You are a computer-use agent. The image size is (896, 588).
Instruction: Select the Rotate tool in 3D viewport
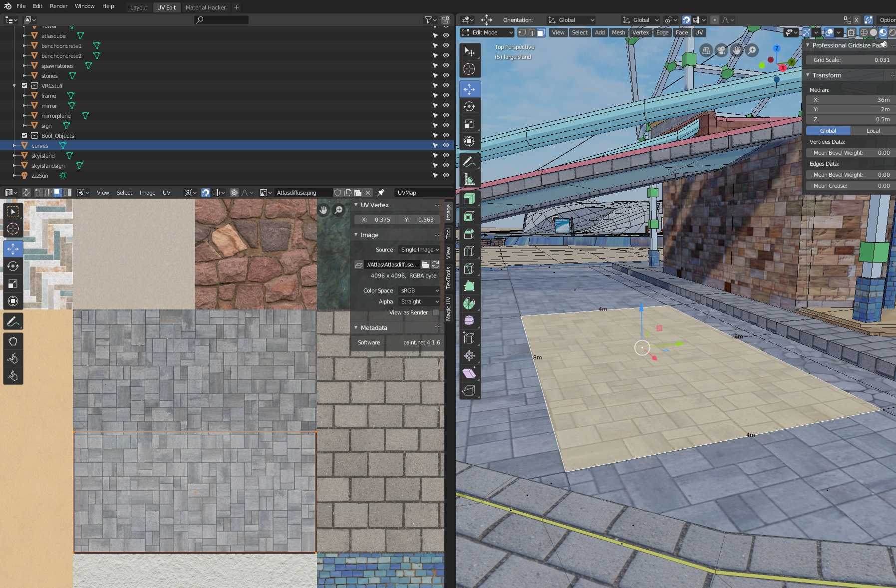469,106
